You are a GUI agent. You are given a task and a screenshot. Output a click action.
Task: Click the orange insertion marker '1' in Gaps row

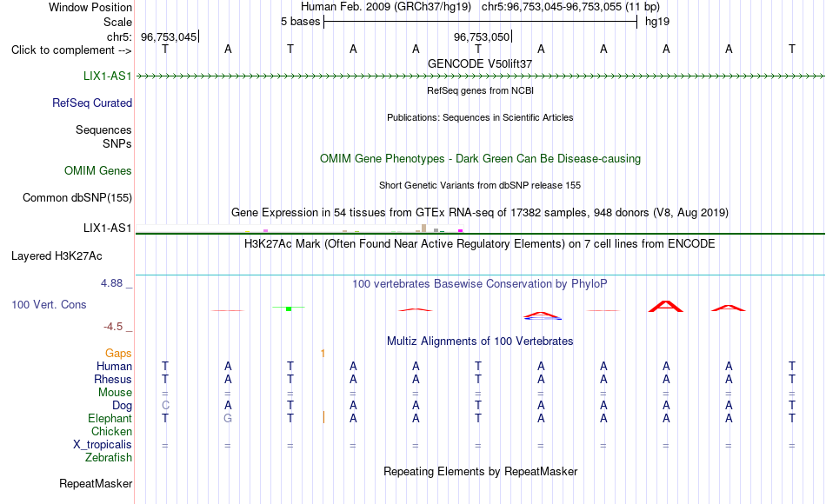click(x=323, y=354)
